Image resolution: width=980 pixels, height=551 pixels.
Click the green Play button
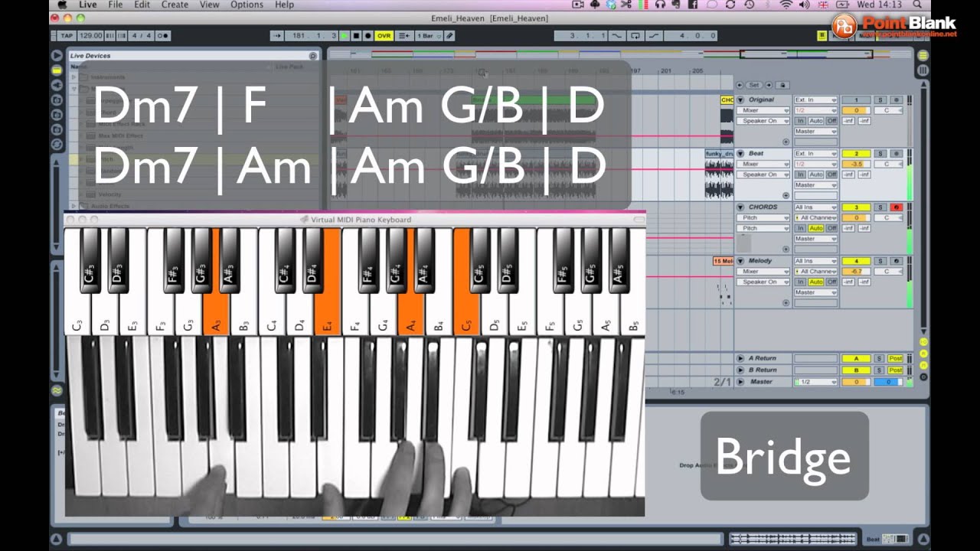pos(345,35)
